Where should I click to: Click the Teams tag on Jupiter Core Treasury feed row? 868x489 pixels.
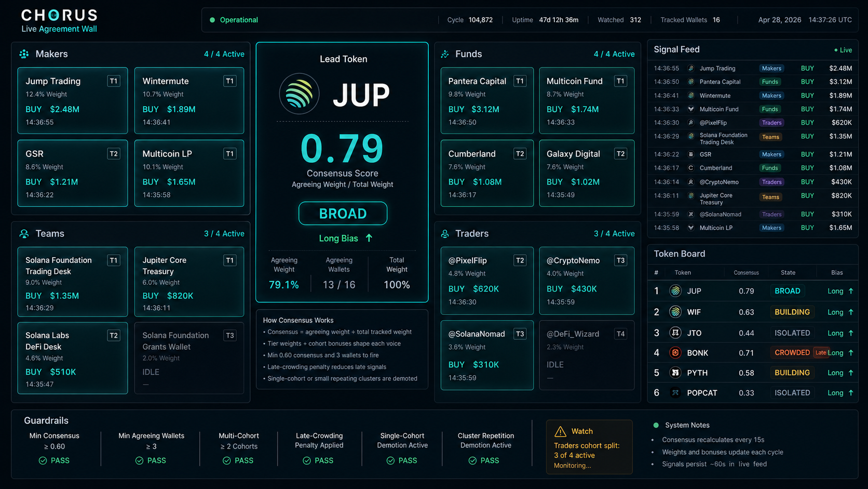click(x=770, y=197)
